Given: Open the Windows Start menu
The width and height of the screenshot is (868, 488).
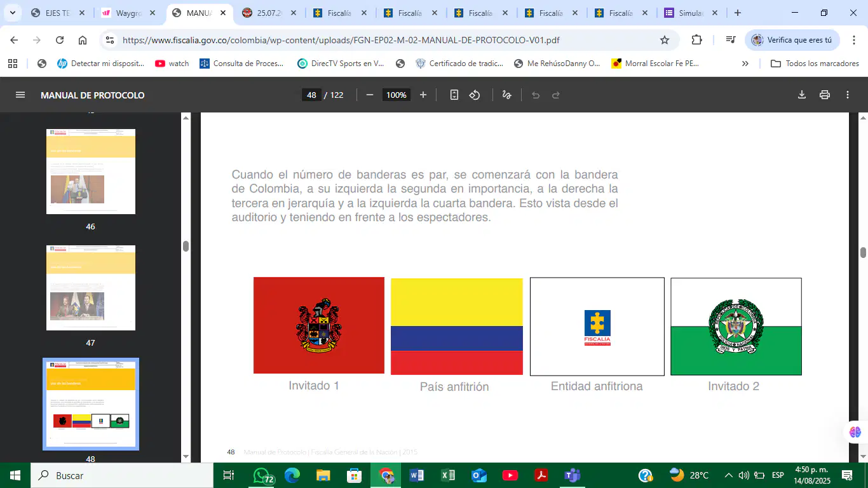Looking at the screenshot, I should tap(15, 475).
